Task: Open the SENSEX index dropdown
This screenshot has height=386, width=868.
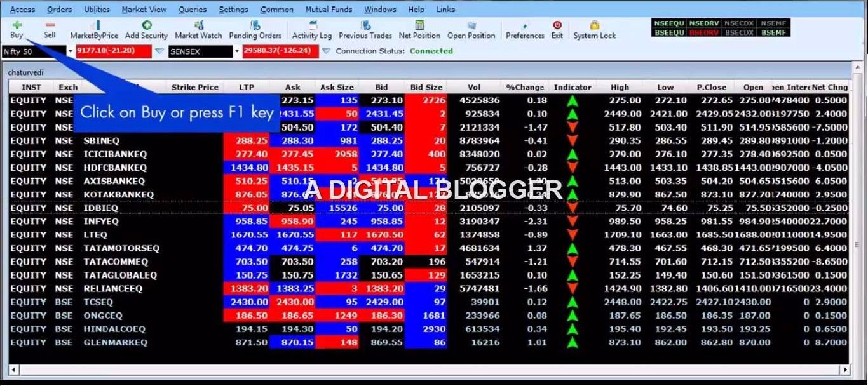Action: coord(237,51)
